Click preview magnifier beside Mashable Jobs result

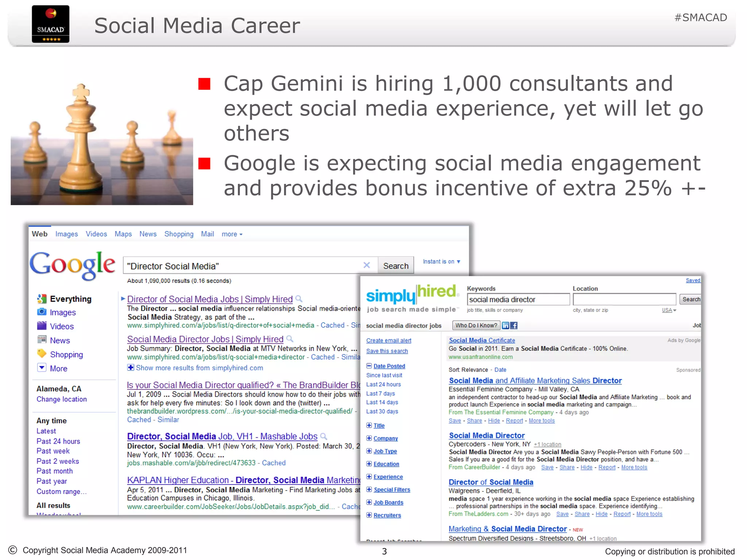click(323, 436)
